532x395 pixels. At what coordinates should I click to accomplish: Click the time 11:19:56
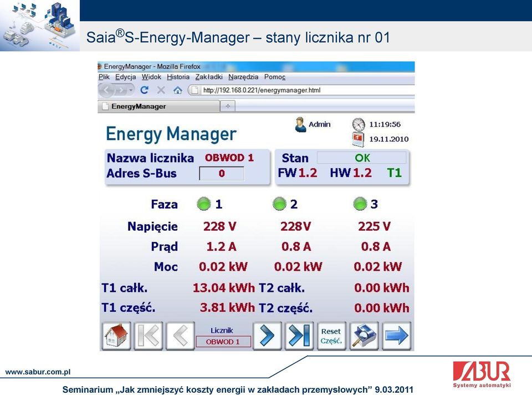coord(385,125)
